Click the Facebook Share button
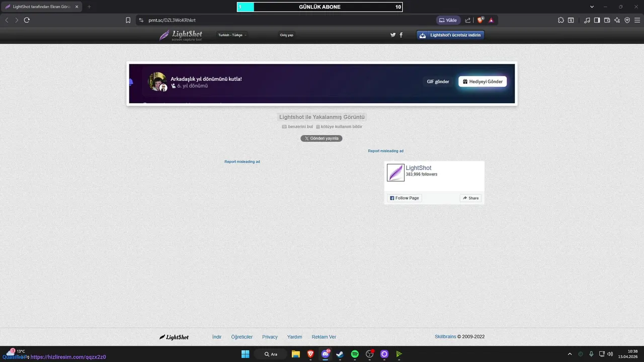Screen dimensions: 644x362 (x=471, y=198)
